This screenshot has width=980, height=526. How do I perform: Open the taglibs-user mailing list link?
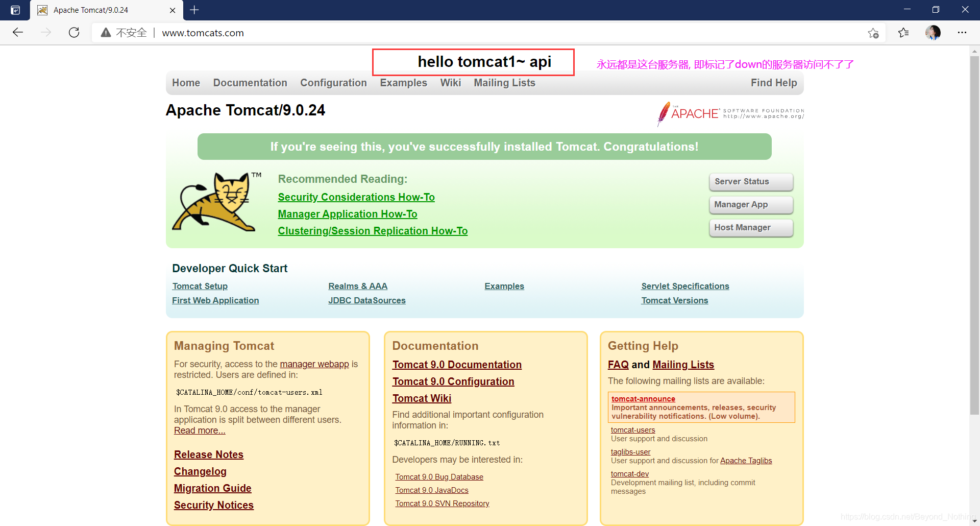tap(630, 452)
